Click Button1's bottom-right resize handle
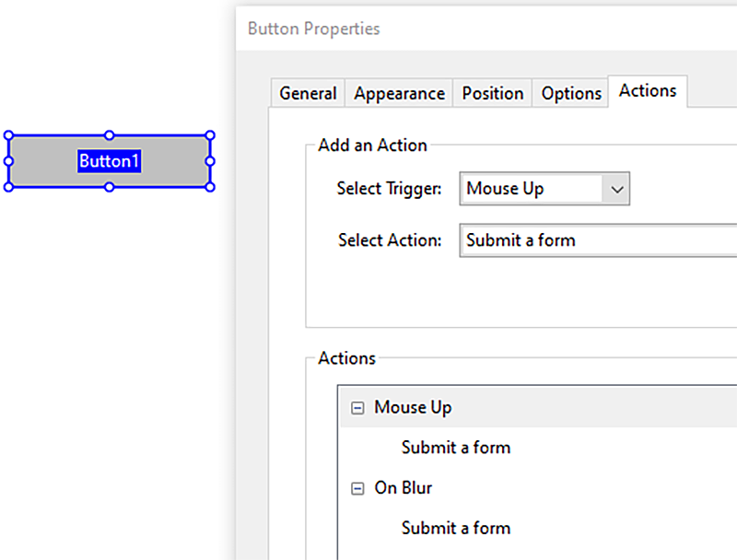Image resolution: width=737 pixels, height=560 pixels. [x=210, y=187]
